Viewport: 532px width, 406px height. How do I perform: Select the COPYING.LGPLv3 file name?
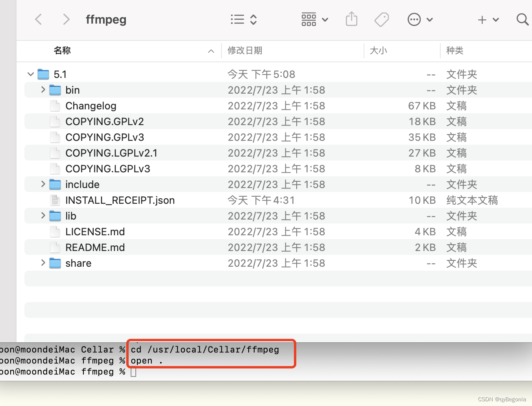[x=108, y=169]
